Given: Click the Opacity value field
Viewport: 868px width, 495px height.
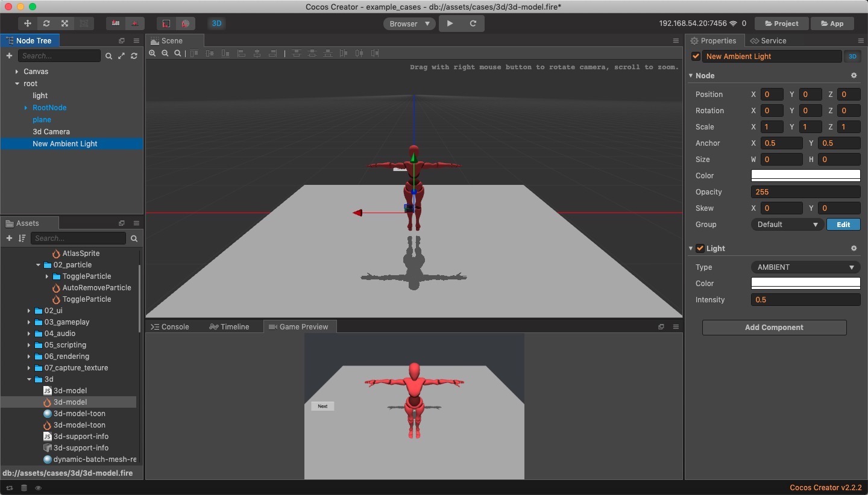Looking at the screenshot, I should (805, 191).
